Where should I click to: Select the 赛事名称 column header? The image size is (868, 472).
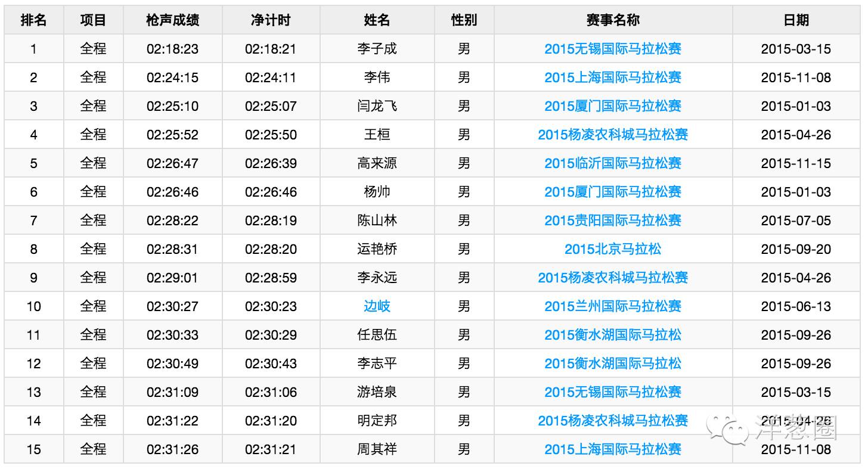point(612,20)
